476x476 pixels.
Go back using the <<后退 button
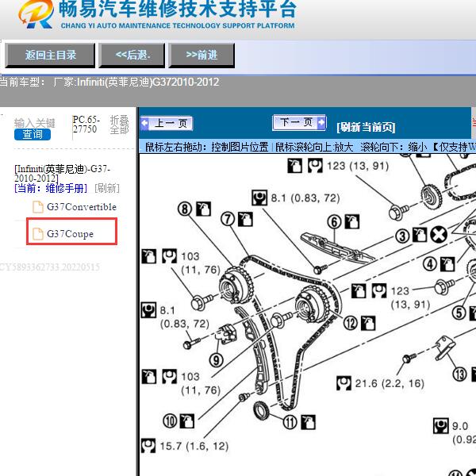[x=132, y=56]
